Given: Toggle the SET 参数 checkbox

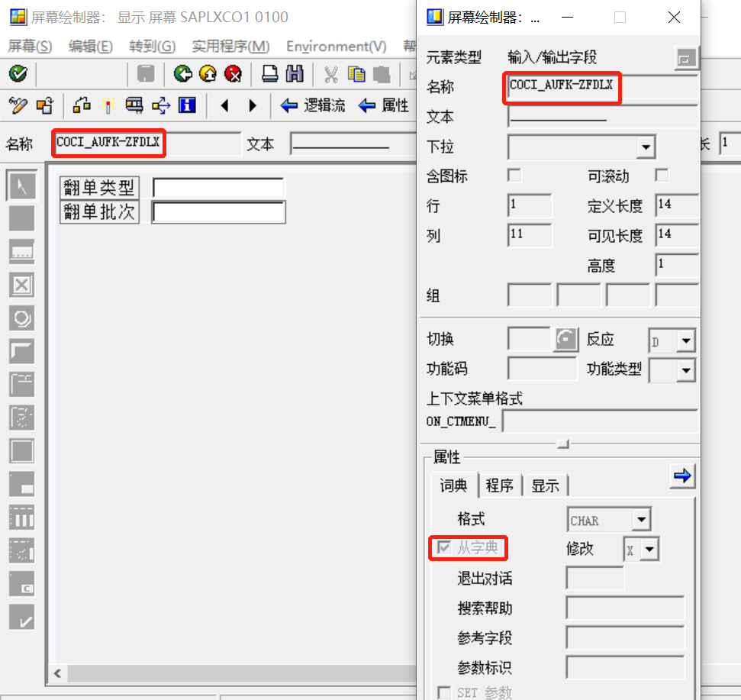Looking at the screenshot, I should click(x=443, y=692).
